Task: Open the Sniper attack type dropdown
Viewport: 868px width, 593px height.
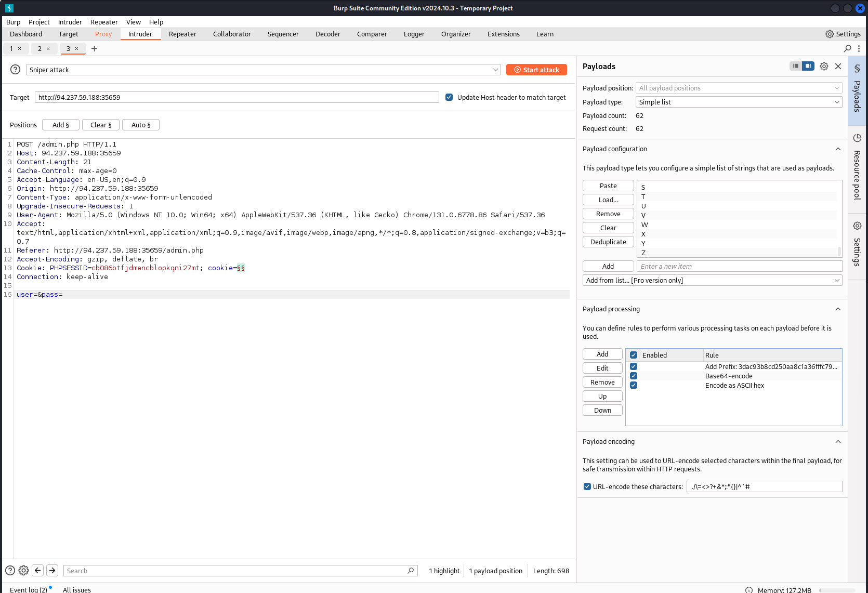Action: 263,70
